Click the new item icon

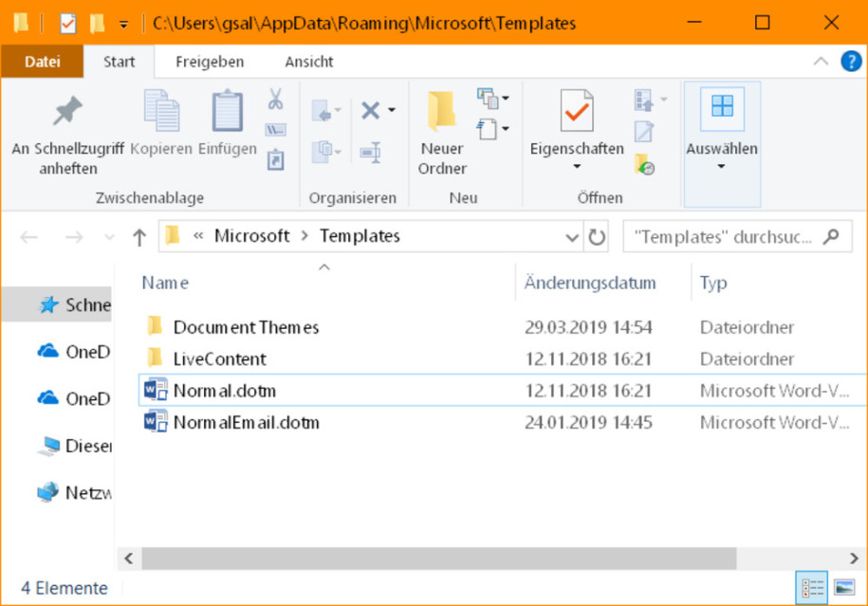click(488, 99)
